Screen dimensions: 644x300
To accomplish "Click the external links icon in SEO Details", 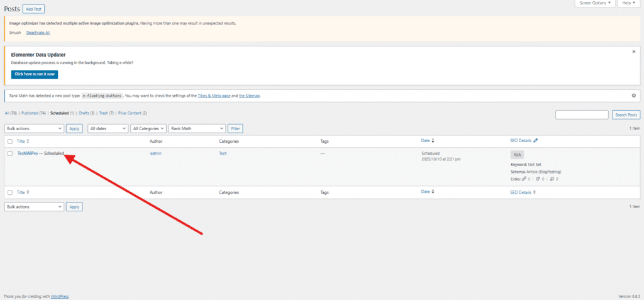I will coord(539,179).
